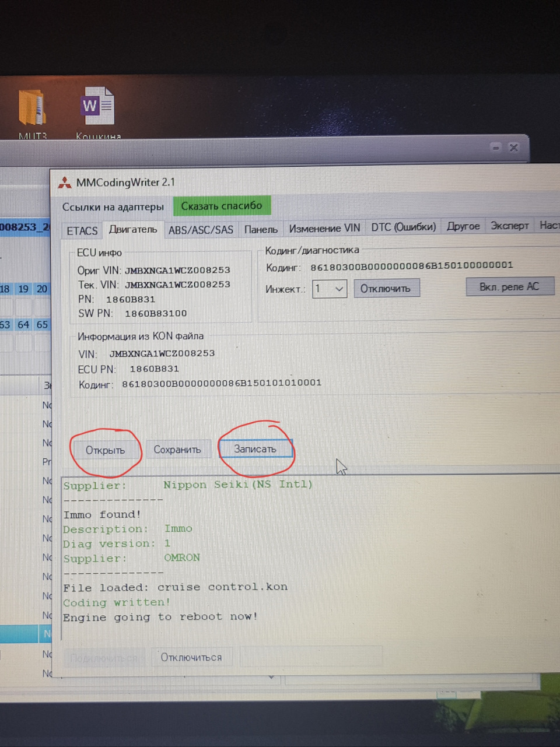Click the Отключить injector button
This screenshot has width=560, height=747.
(386, 289)
